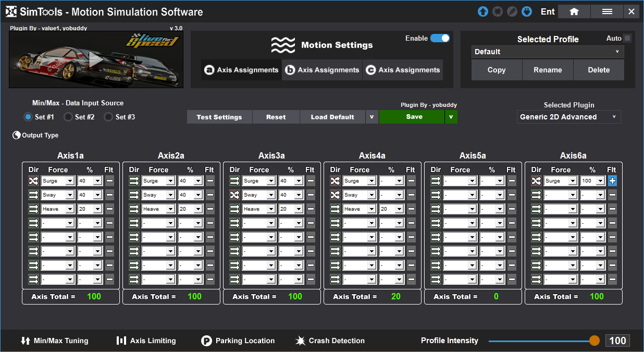Toggle Axis1a Surge direction shuffle icon
Image resolution: width=644 pixels, height=352 pixels.
pos(33,181)
